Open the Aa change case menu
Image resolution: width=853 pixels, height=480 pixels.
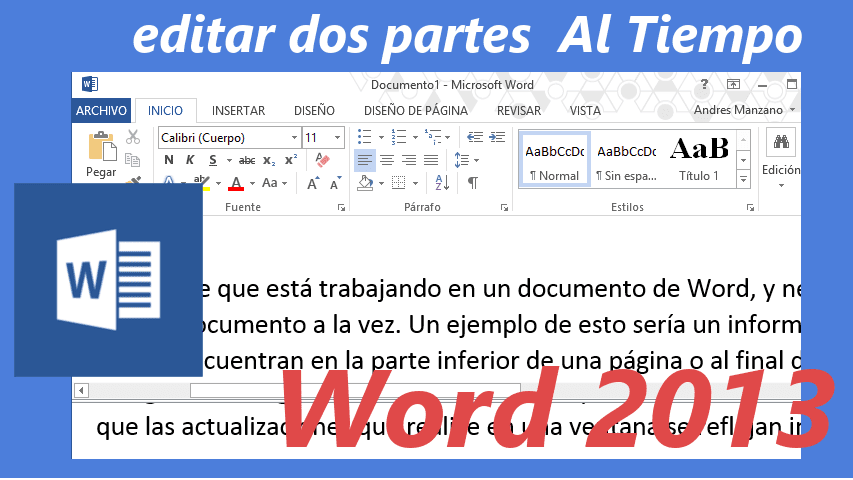click(274, 183)
